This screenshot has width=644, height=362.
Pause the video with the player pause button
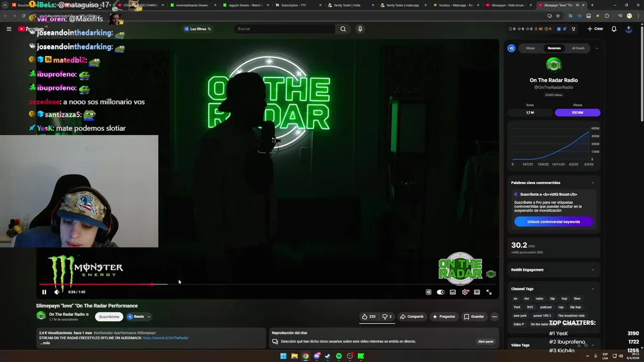pos(44,292)
